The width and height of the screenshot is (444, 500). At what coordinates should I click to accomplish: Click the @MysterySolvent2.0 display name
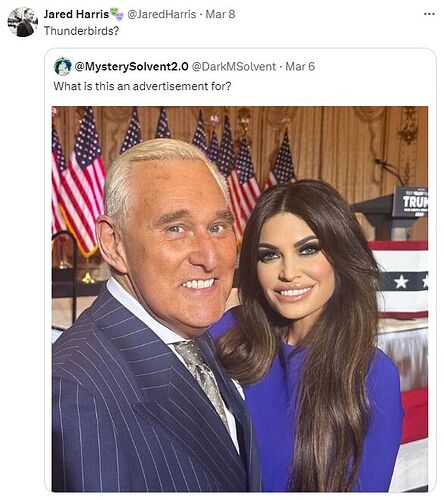coord(131,67)
